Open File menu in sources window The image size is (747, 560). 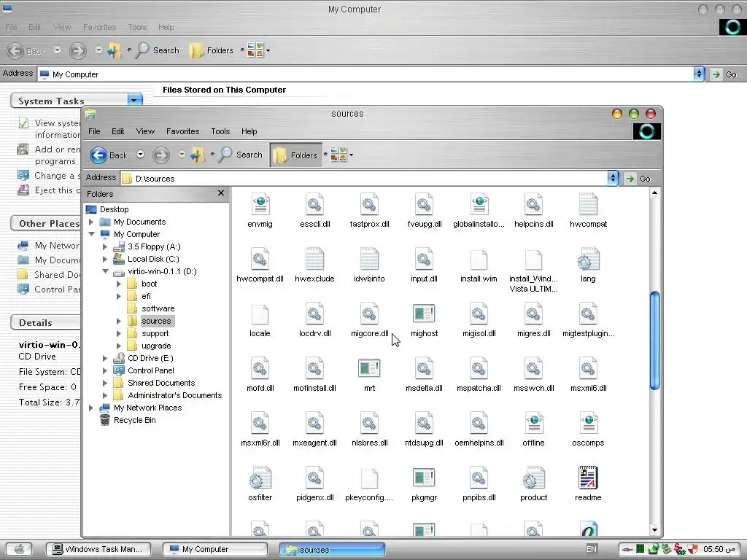tap(94, 131)
